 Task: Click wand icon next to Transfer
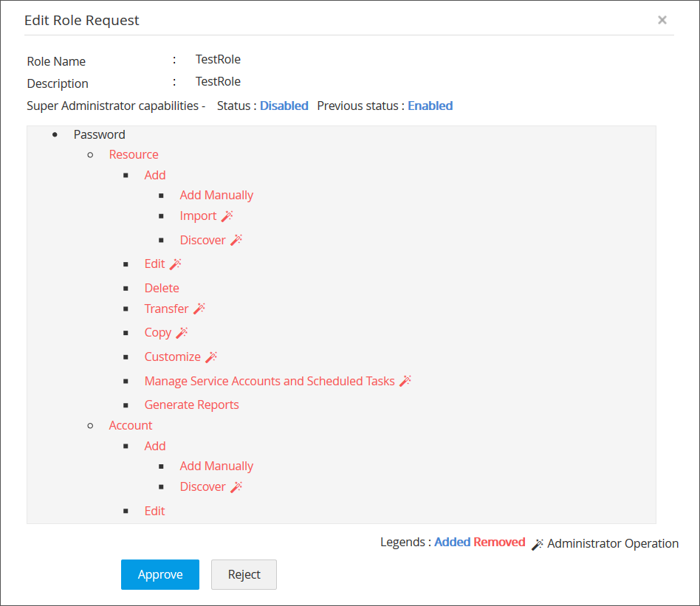(199, 309)
